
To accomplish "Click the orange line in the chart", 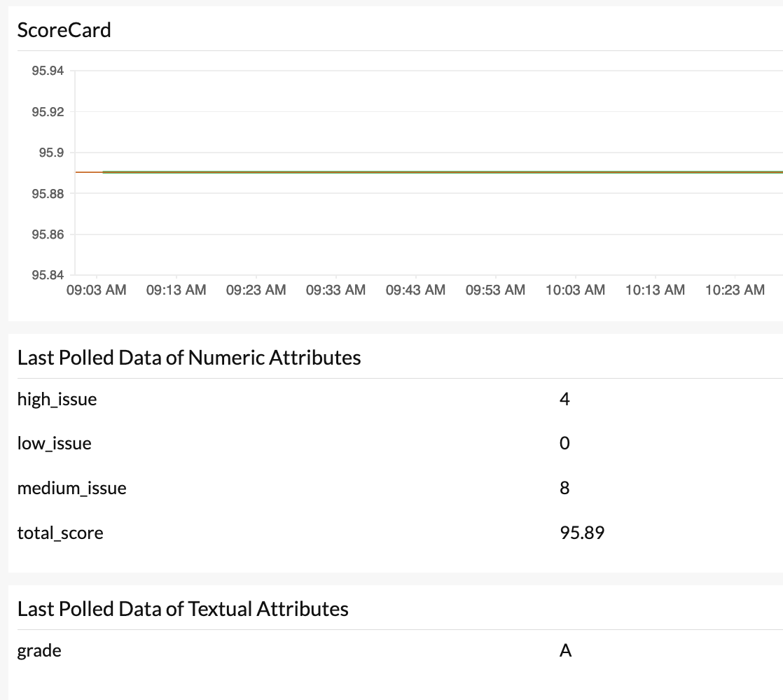I will 420,172.
